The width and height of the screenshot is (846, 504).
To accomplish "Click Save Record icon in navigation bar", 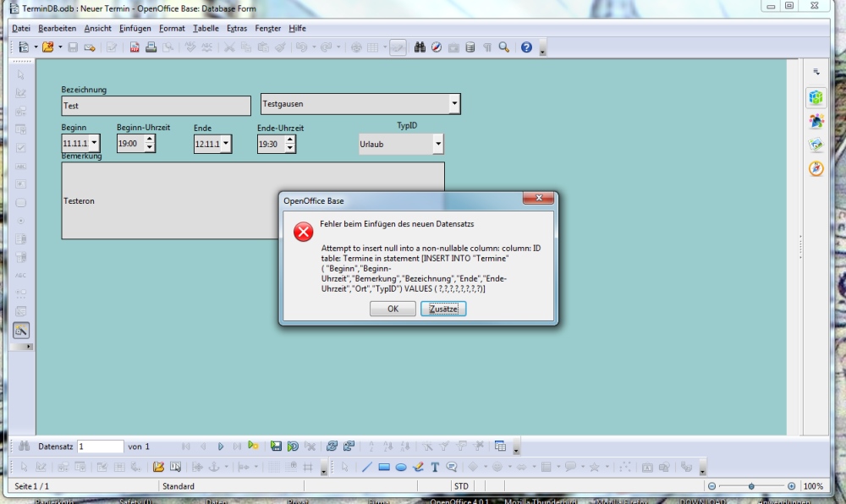I will pyautogui.click(x=276, y=446).
